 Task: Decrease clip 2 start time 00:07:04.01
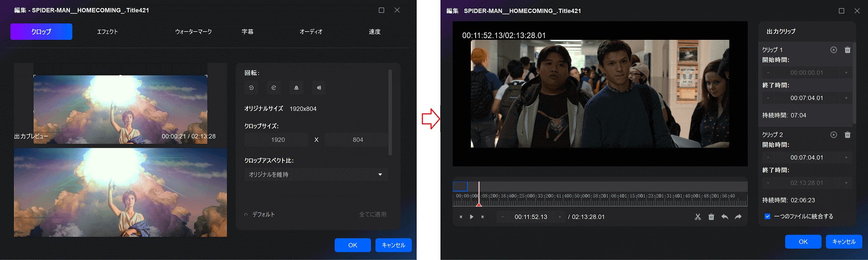click(768, 158)
